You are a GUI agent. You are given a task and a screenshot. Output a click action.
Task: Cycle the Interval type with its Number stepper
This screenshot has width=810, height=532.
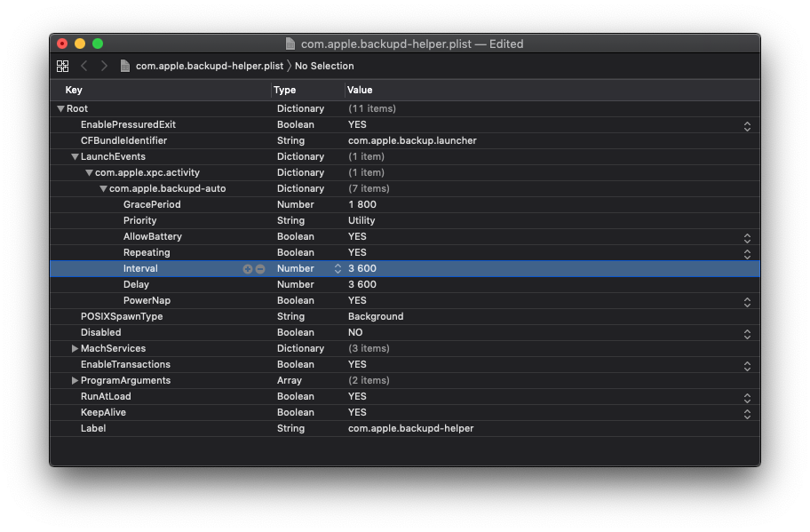(337, 268)
